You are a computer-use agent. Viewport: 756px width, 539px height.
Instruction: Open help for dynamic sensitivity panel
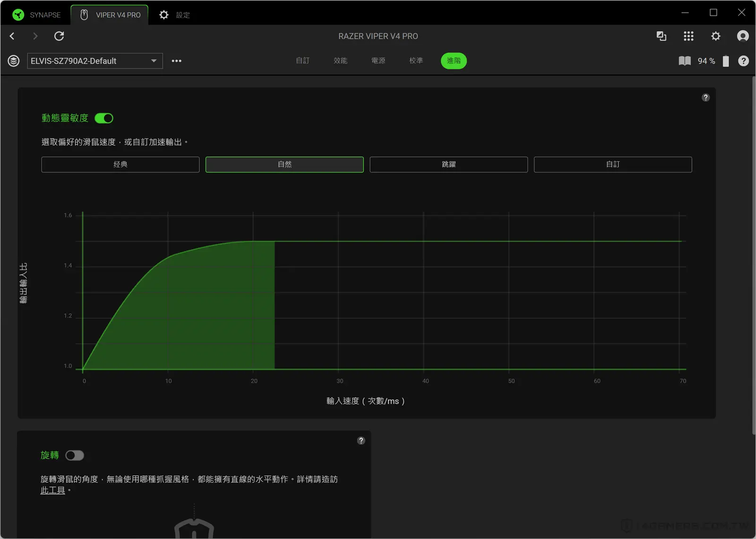(x=705, y=97)
